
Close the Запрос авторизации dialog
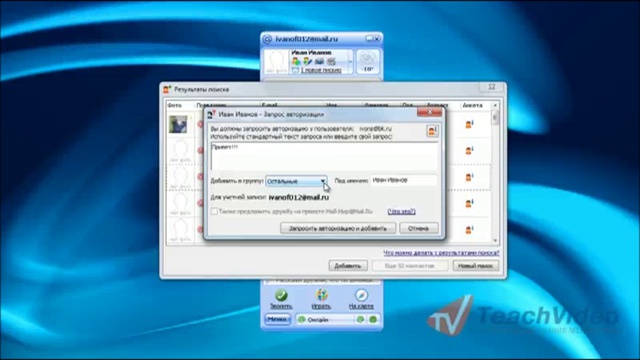429,111
